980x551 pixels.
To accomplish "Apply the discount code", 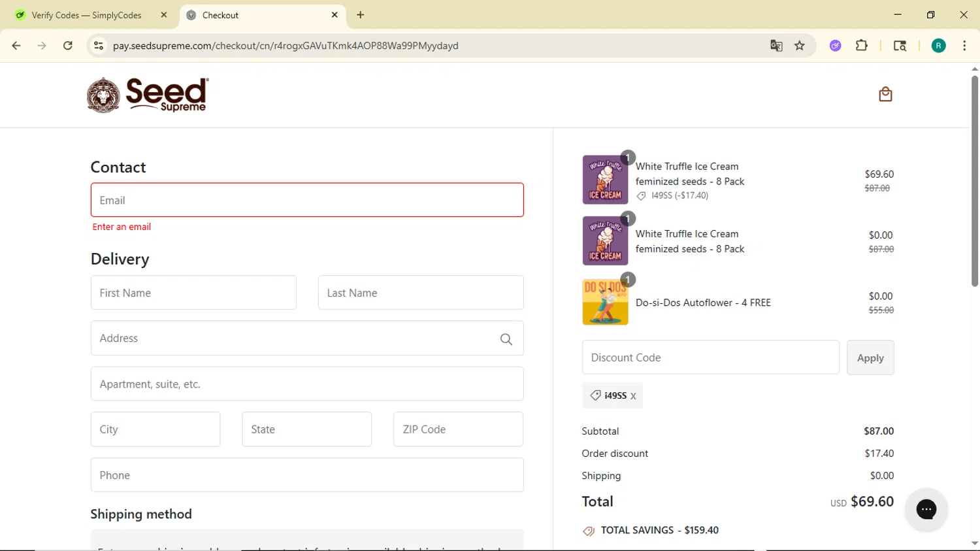I will pyautogui.click(x=870, y=358).
